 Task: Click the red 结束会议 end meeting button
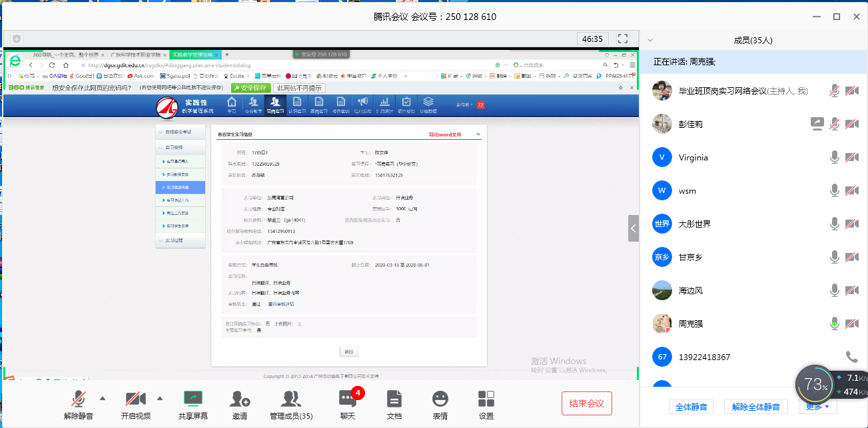[x=587, y=403]
